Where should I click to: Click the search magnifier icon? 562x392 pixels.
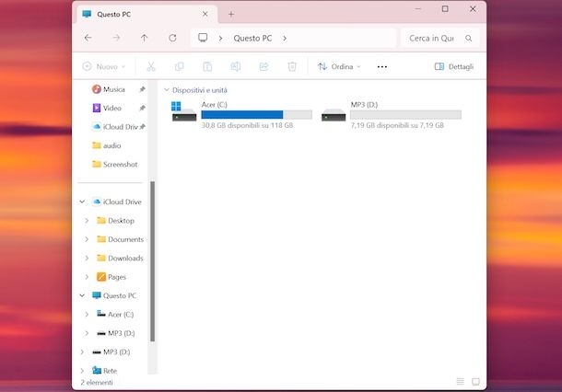[x=468, y=38]
